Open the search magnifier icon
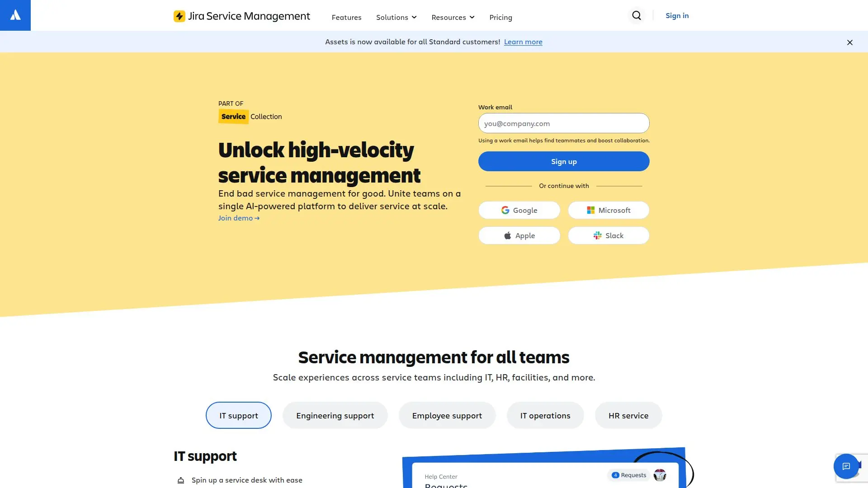868x488 pixels. (637, 16)
